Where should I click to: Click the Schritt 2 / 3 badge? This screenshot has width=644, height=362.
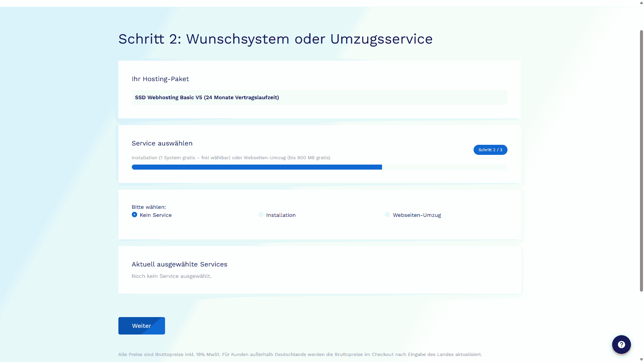pos(490,150)
